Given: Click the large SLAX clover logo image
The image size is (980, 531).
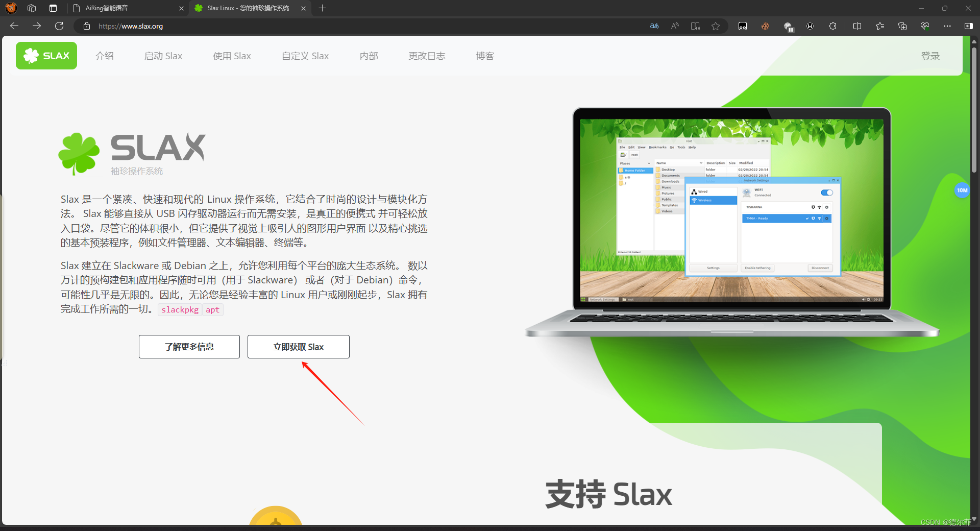Looking at the screenshot, I should (x=132, y=153).
